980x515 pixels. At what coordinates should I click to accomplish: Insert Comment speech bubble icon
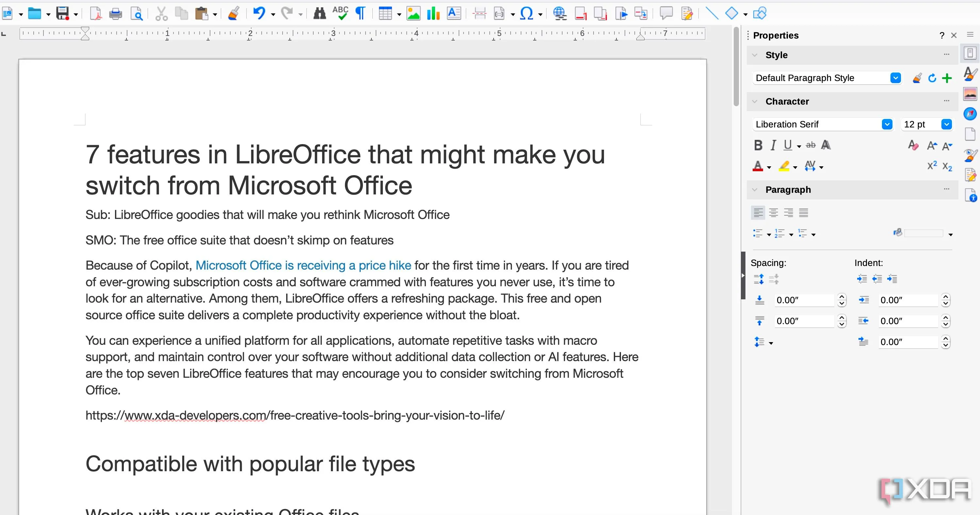click(x=666, y=14)
